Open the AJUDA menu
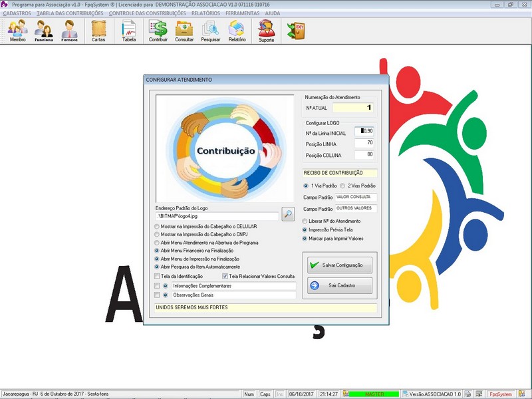Screen dimensions: 532x399 [x=273, y=13]
